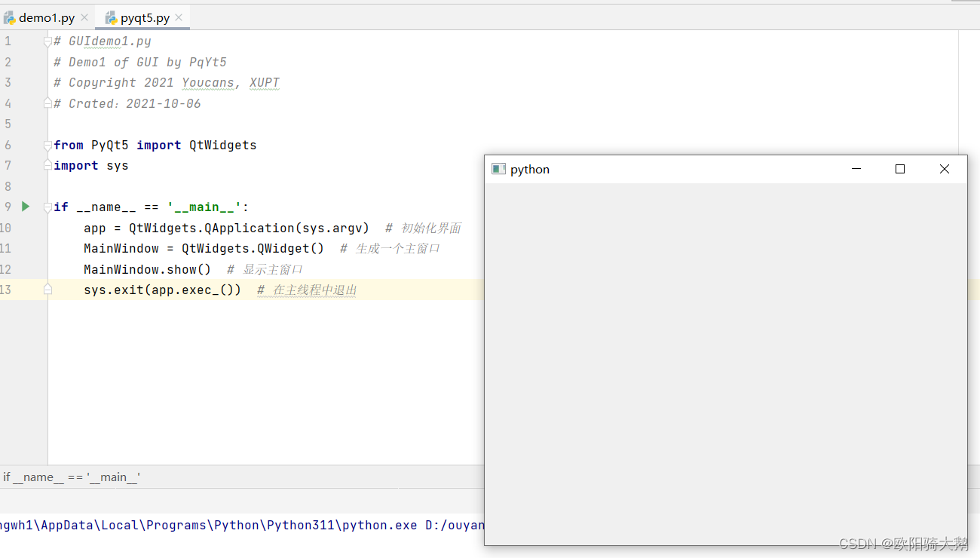Collapse the import statement fold arrow at line 6
The image size is (980, 558).
(x=47, y=144)
